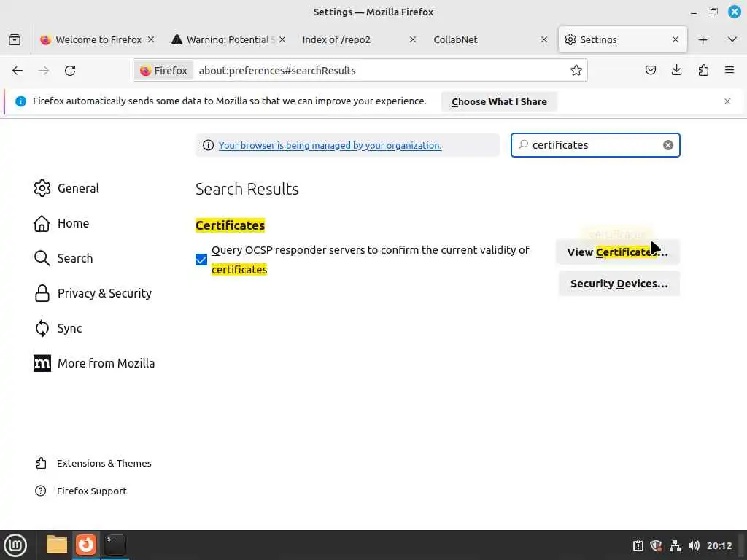Open the Security Devices dialog

pyautogui.click(x=619, y=284)
